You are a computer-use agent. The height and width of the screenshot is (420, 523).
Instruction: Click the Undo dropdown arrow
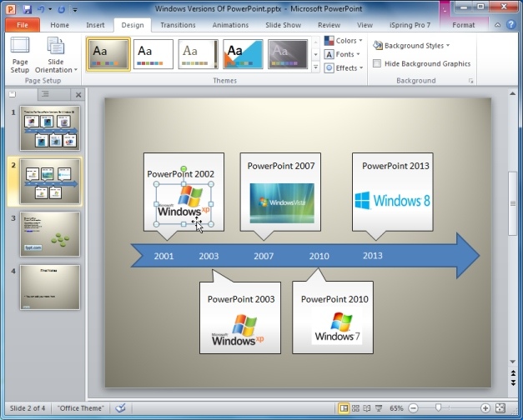click(x=50, y=9)
